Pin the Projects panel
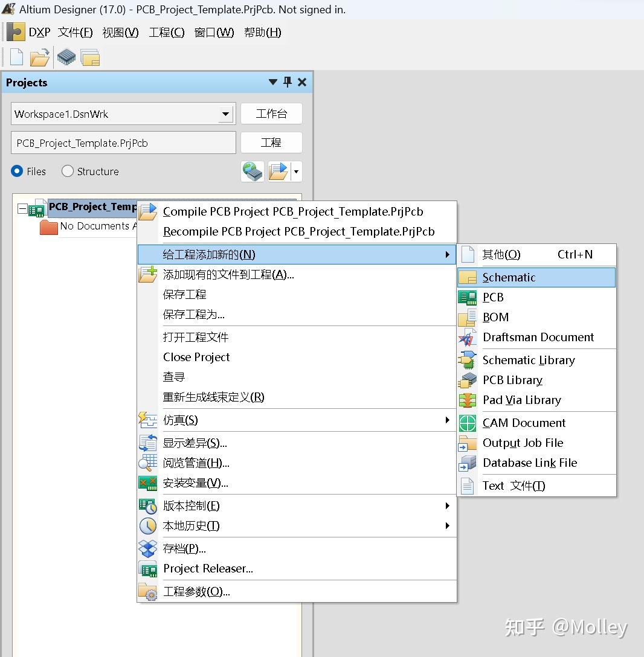Viewport: 644px width, 657px height. tap(287, 82)
